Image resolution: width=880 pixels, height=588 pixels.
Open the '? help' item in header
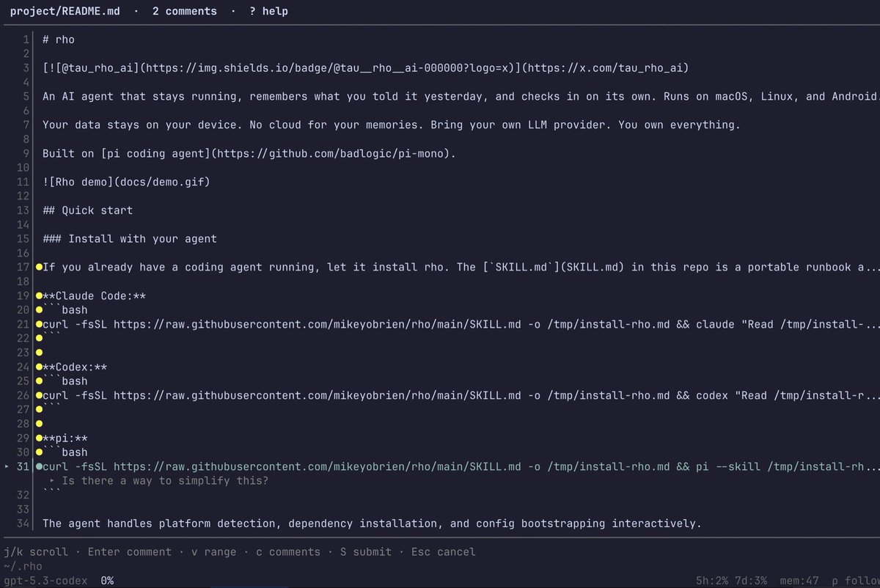[x=269, y=11]
